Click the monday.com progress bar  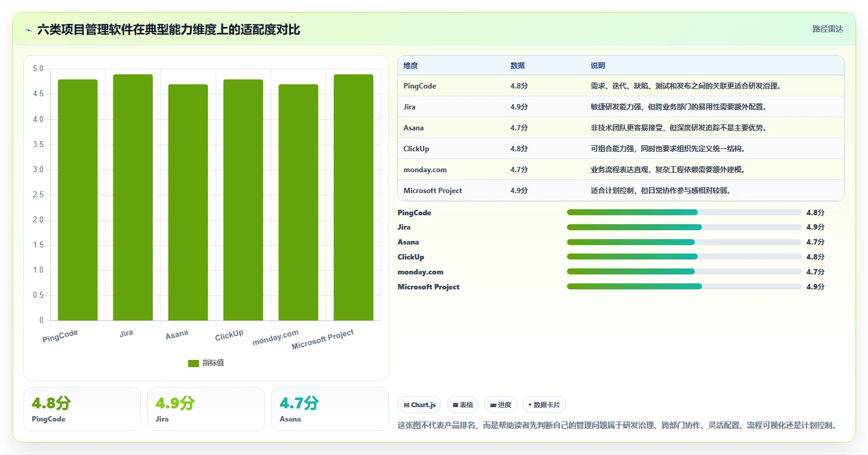coord(684,271)
